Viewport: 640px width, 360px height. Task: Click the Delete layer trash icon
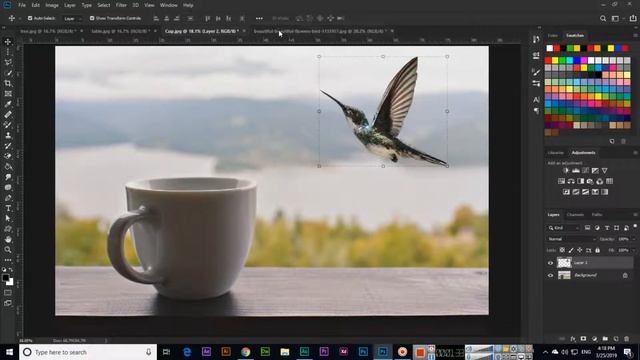tap(627, 339)
